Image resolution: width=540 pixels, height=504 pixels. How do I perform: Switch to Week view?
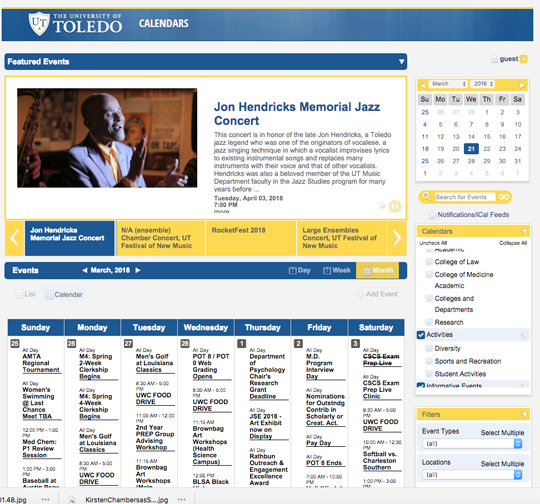click(x=337, y=270)
